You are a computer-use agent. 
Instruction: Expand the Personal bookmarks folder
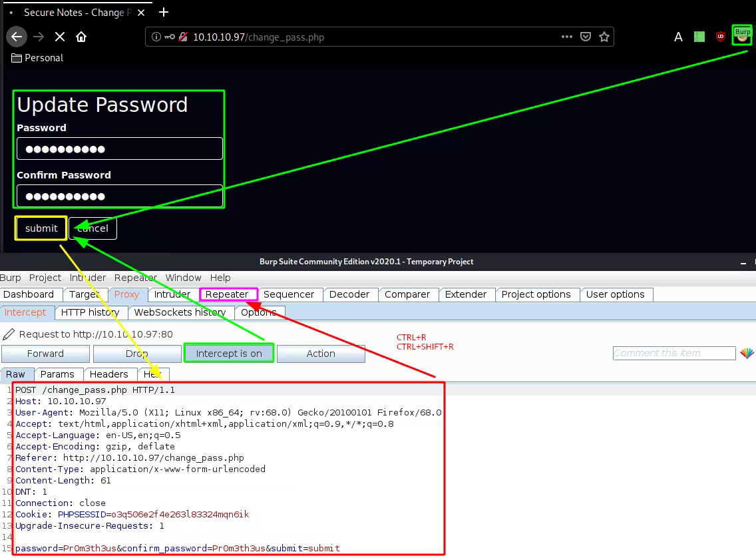click(x=37, y=58)
